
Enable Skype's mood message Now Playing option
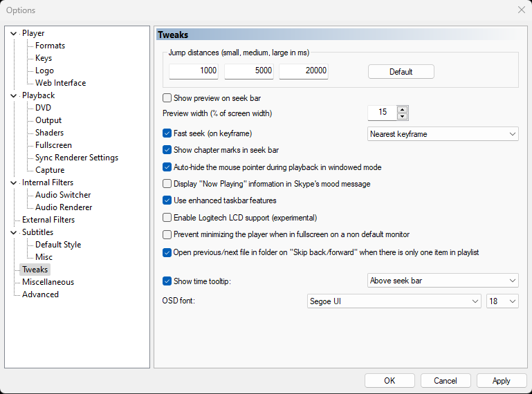click(x=167, y=184)
